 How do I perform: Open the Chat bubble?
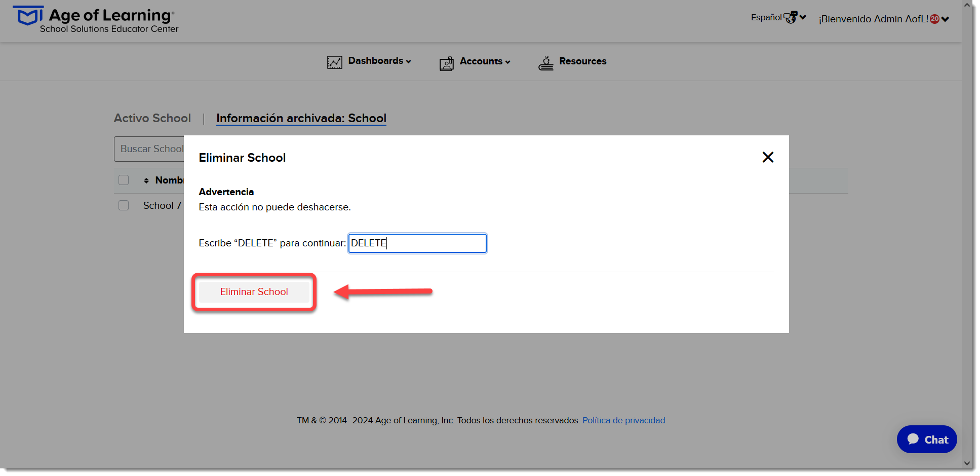point(926,439)
